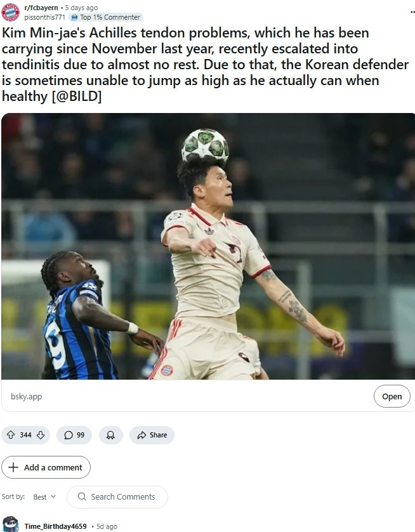This screenshot has height=532, width=415.
Task: Expand the Sort by Best dropdown
Action: pos(44,496)
